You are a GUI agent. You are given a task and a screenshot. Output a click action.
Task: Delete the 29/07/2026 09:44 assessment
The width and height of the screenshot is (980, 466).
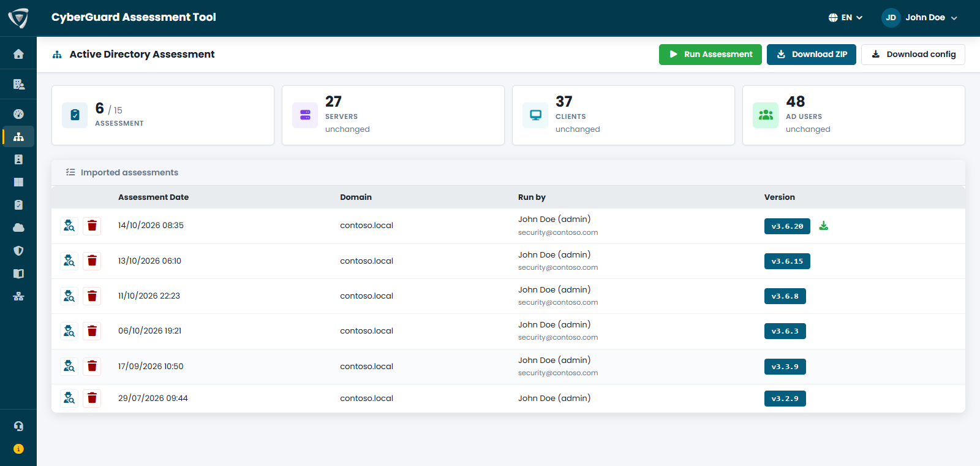(x=92, y=398)
